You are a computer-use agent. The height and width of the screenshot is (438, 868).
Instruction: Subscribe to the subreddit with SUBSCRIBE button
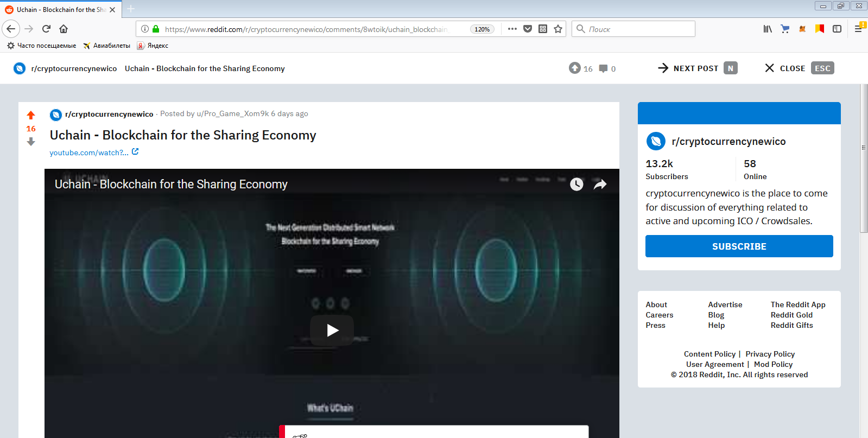pos(739,246)
